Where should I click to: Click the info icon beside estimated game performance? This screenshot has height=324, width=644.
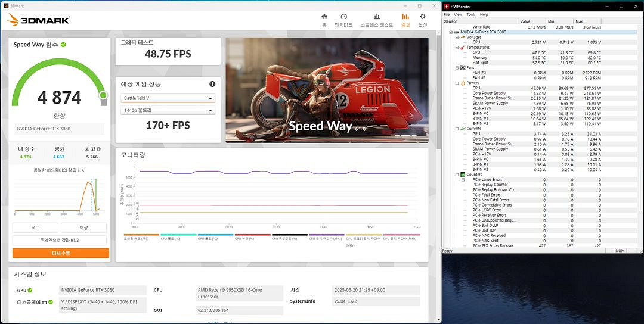pos(212,84)
